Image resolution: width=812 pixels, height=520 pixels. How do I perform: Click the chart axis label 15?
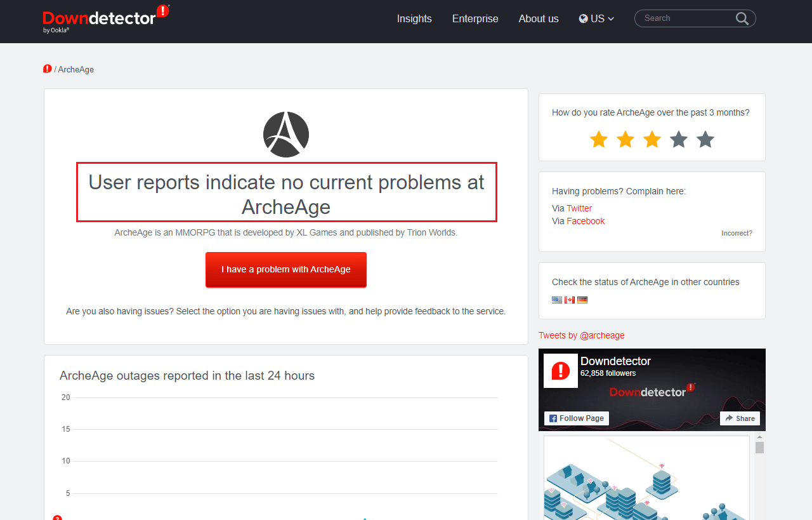tap(66, 429)
